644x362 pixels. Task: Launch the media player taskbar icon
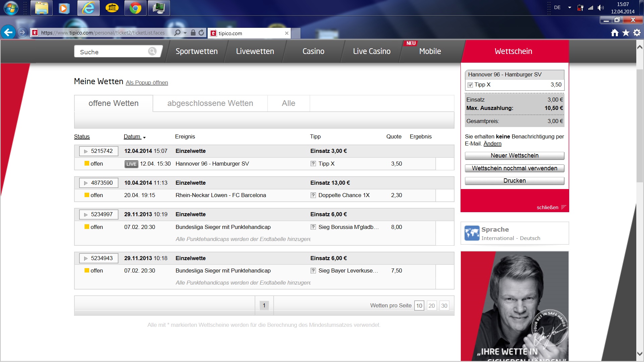click(64, 8)
